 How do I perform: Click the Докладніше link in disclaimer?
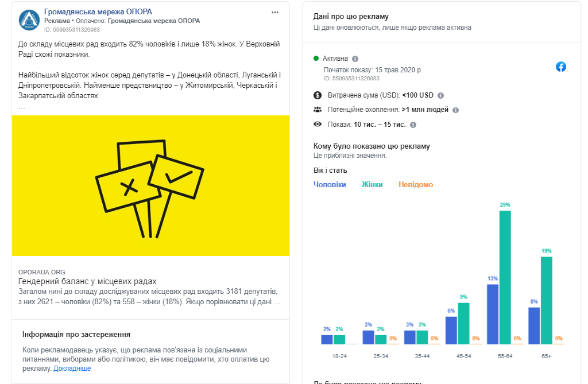(72, 369)
